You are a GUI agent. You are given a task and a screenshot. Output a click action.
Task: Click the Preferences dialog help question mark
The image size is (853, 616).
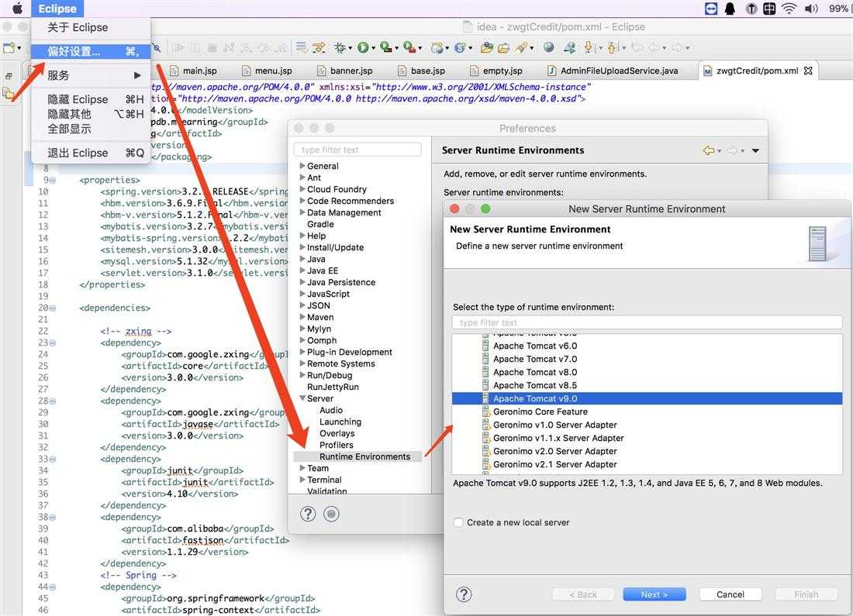tap(308, 514)
